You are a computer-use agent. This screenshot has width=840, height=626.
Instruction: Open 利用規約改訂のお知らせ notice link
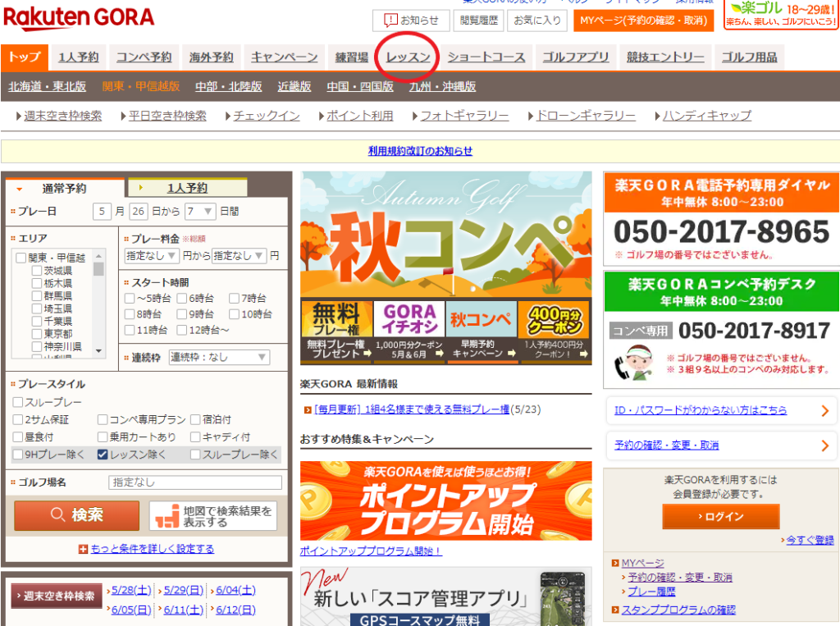420,151
